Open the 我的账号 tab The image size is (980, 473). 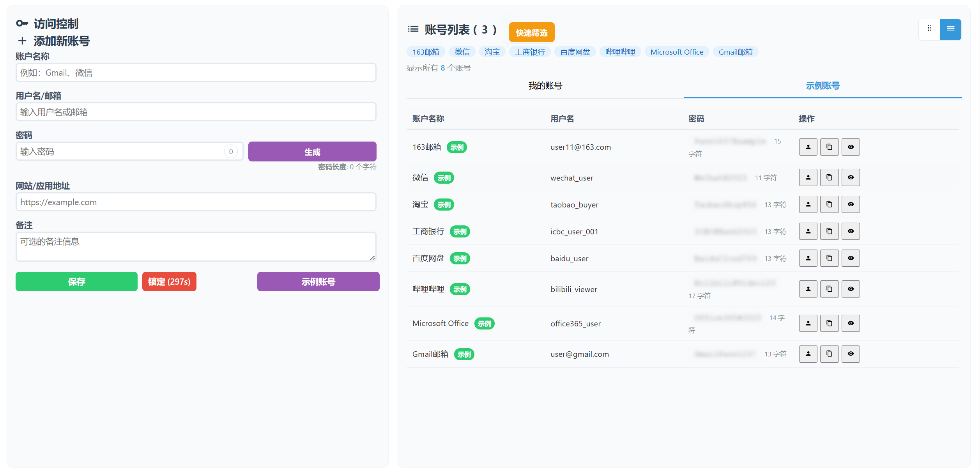tap(545, 86)
